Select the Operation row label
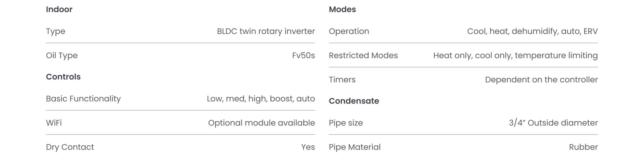The image size is (644, 159). (349, 31)
